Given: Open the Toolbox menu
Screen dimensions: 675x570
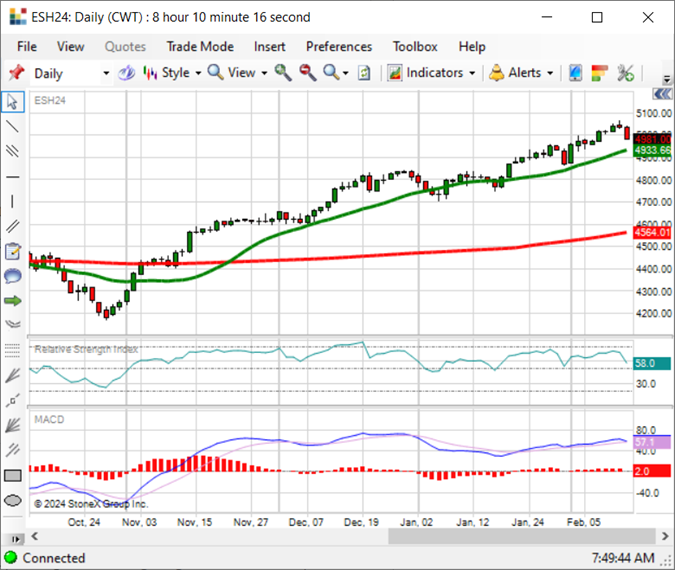Looking at the screenshot, I should [x=415, y=46].
